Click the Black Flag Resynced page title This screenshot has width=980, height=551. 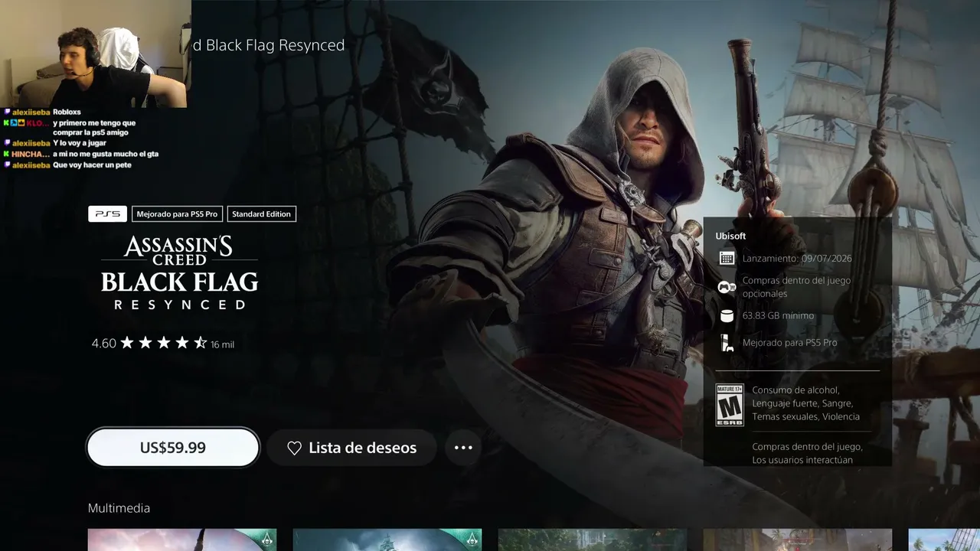point(269,45)
